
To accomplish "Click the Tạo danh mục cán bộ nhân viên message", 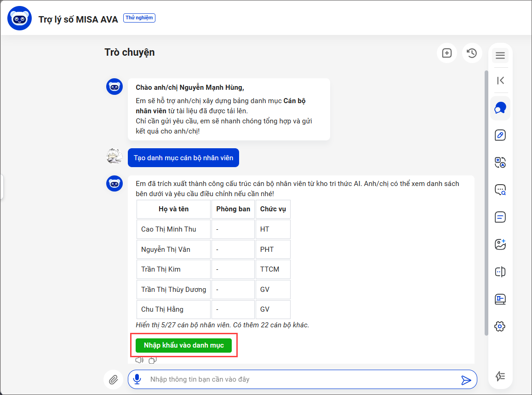I will (x=183, y=158).
